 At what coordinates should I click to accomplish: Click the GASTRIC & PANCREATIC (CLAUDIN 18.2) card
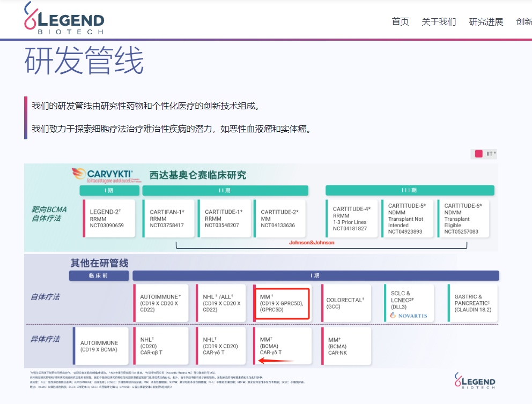473,303
